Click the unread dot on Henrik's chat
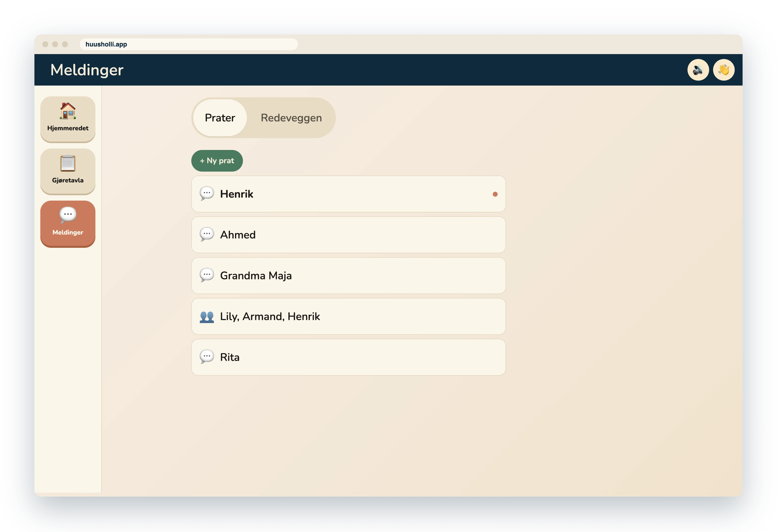The width and height of the screenshot is (777, 532). 495,194
